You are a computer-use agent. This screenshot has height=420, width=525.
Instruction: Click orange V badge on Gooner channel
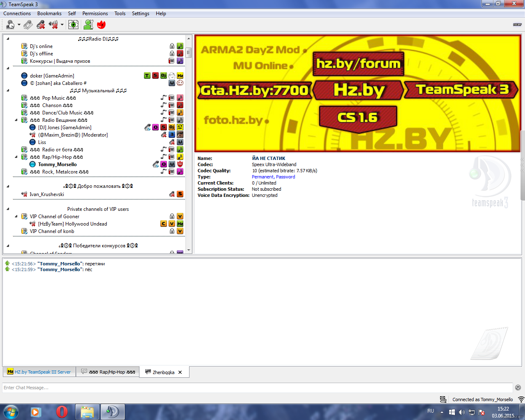tap(180, 216)
